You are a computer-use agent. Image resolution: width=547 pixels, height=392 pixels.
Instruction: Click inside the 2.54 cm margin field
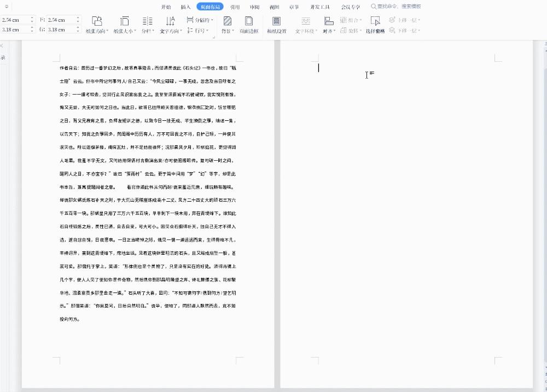tap(14, 19)
